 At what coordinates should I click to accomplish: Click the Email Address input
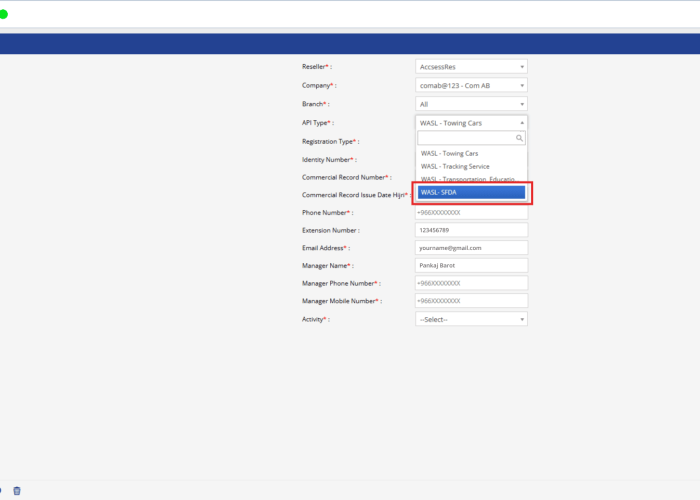click(471, 248)
